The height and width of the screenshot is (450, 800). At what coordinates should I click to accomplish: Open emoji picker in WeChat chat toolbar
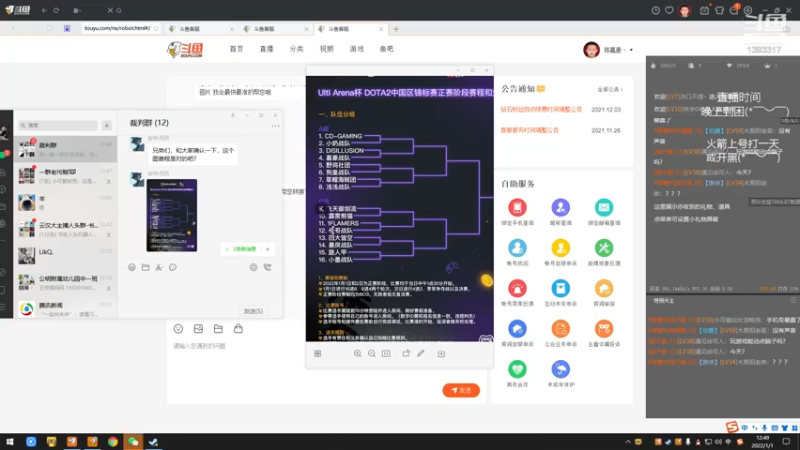[x=132, y=267]
